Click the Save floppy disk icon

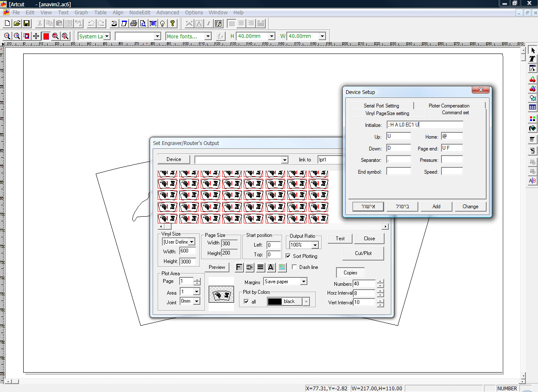click(27, 24)
